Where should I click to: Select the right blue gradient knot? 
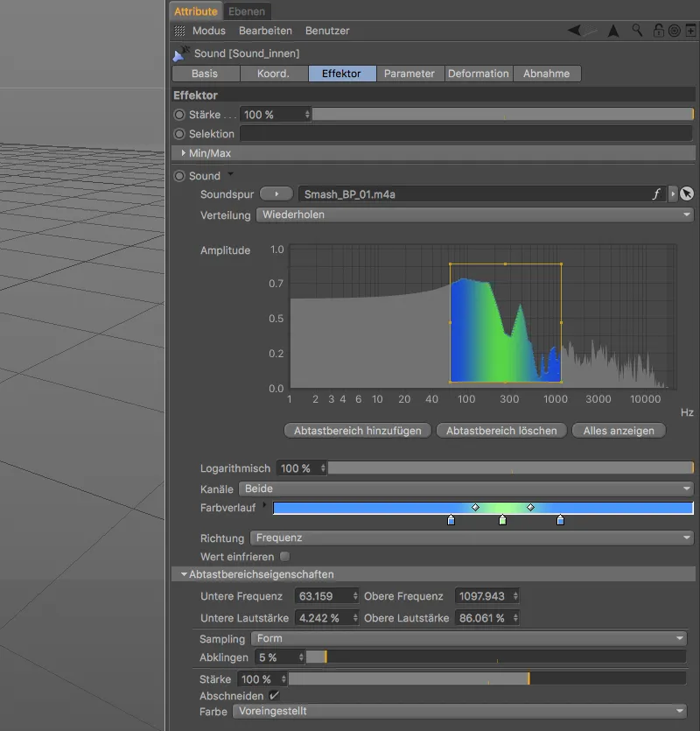560,520
